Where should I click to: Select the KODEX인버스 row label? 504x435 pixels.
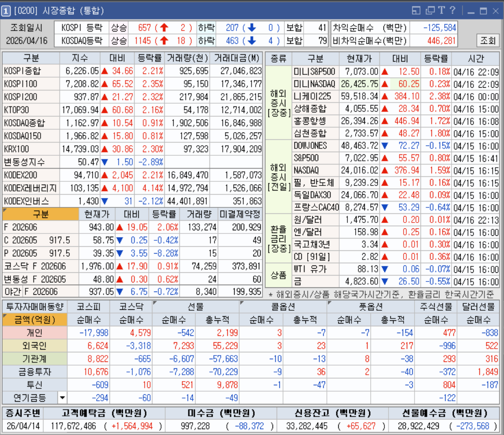pos(31,201)
